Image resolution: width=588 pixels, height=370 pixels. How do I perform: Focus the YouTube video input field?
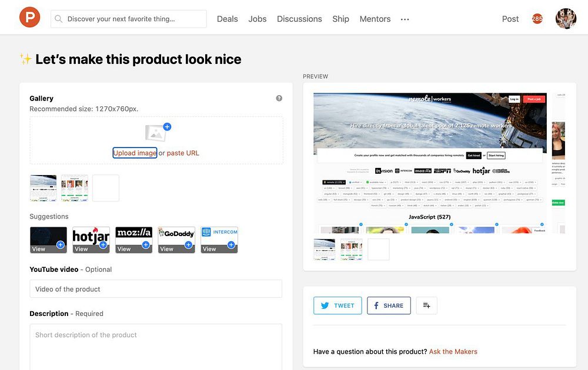156,289
